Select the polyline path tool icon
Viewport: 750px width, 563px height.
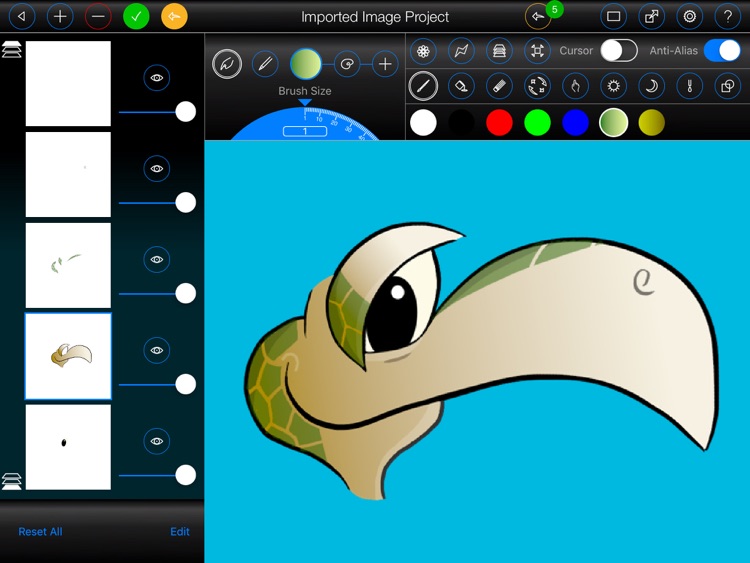tap(461, 51)
